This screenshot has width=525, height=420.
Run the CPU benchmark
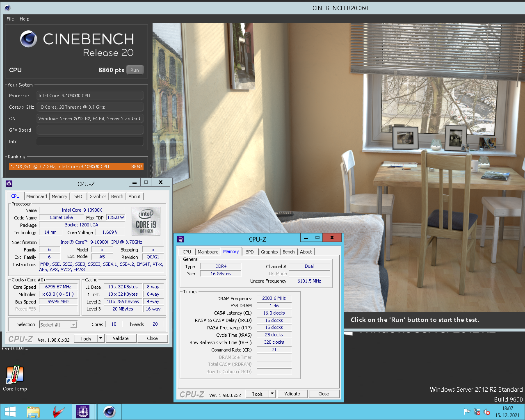click(x=135, y=70)
